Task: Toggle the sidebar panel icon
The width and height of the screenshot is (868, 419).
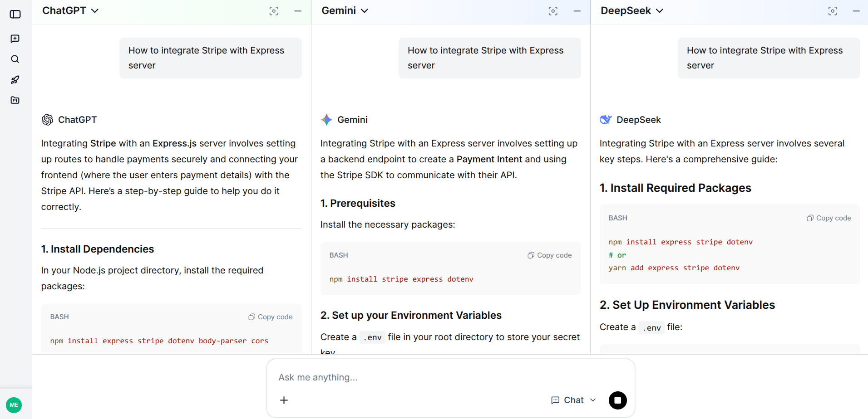Action: pyautogui.click(x=15, y=14)
